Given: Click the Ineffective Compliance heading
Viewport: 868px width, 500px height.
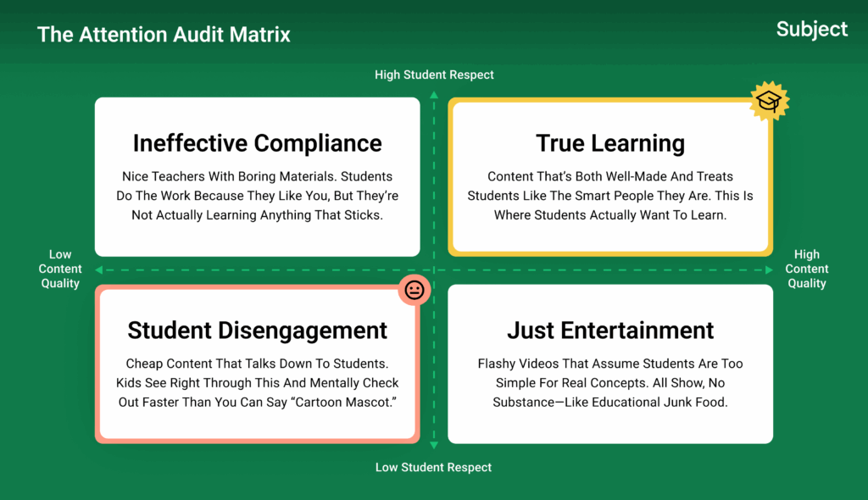Looking at the screenshot, I should coord(257,143).
